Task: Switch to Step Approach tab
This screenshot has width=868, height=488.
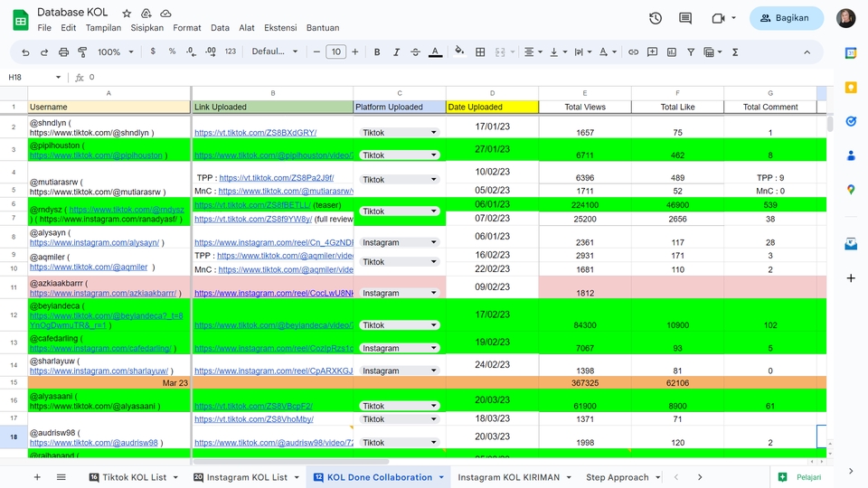Action: pos(618,477)
